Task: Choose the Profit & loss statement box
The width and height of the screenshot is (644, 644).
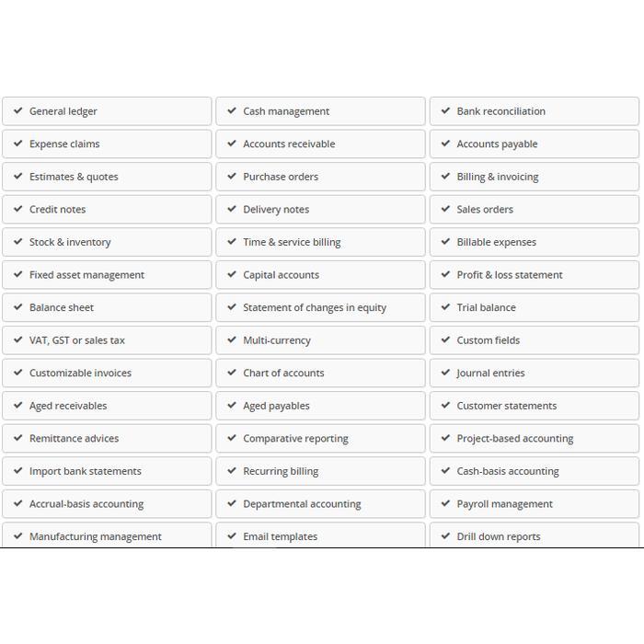Action: pyautogui.click(x=535, y=275)
